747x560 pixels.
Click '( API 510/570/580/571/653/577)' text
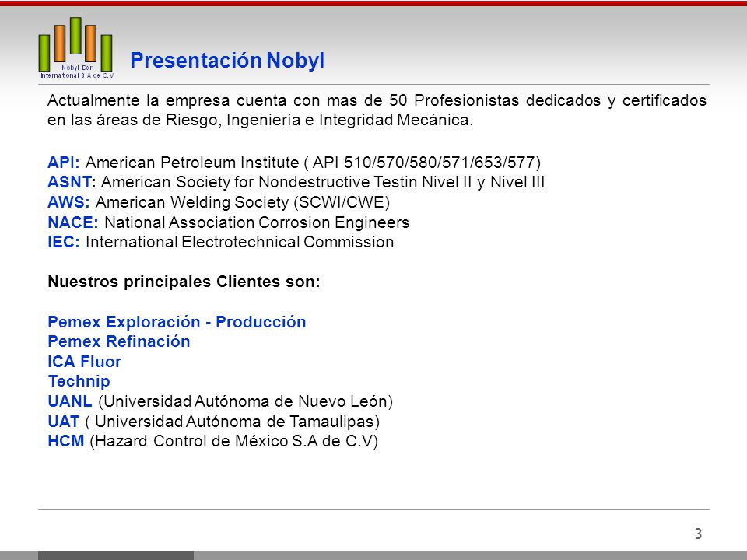pos(422,163)
